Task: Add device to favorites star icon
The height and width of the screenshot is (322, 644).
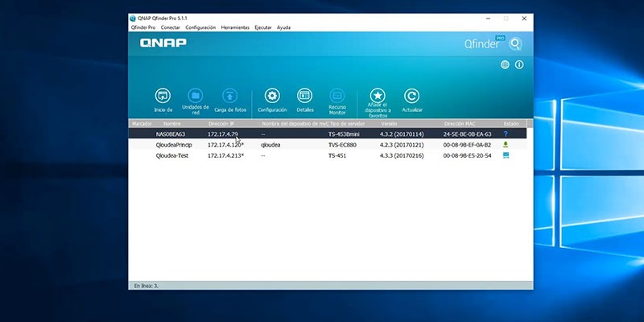Action: 378,96
